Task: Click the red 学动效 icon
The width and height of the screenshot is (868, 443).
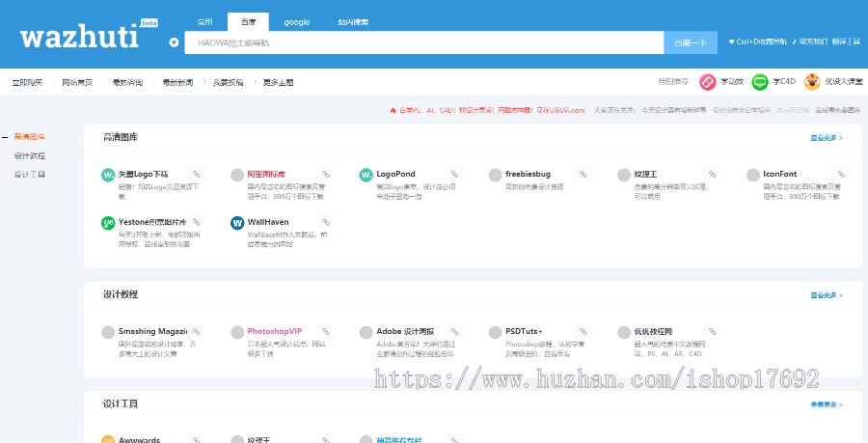Action: pos(708,82)
